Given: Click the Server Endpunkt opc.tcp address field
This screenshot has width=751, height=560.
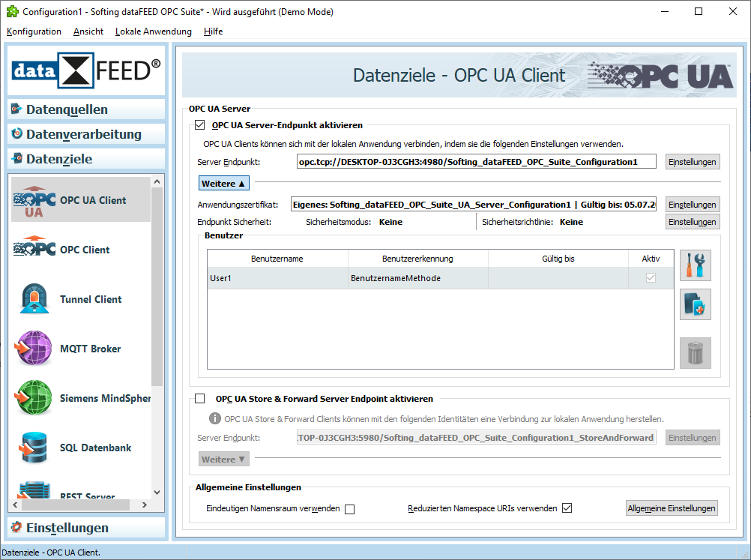Looking at the screenshot, I should pyautogui.click(x=477, y=162).
